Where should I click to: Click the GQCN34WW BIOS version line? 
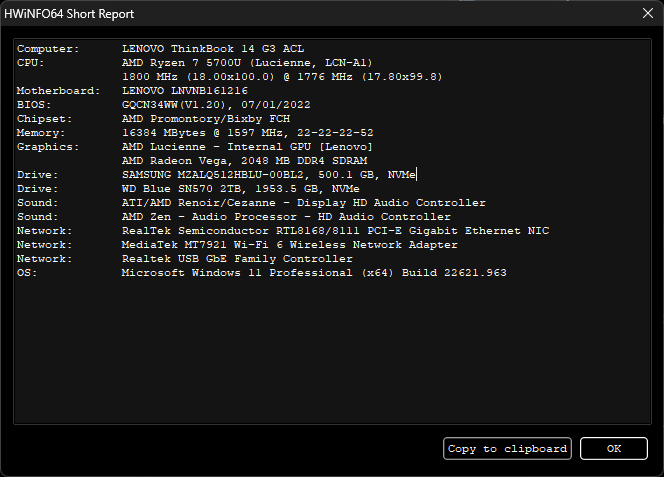[216, 105]
